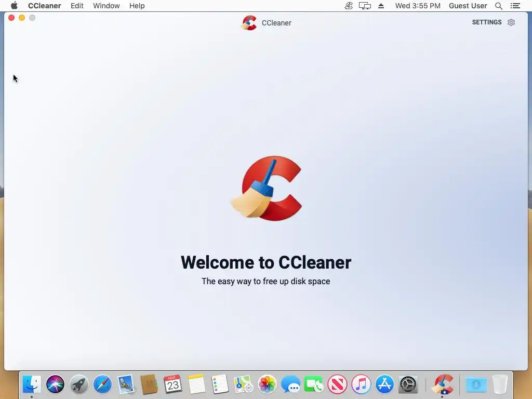Open the Apple menu

coord(14,6)
